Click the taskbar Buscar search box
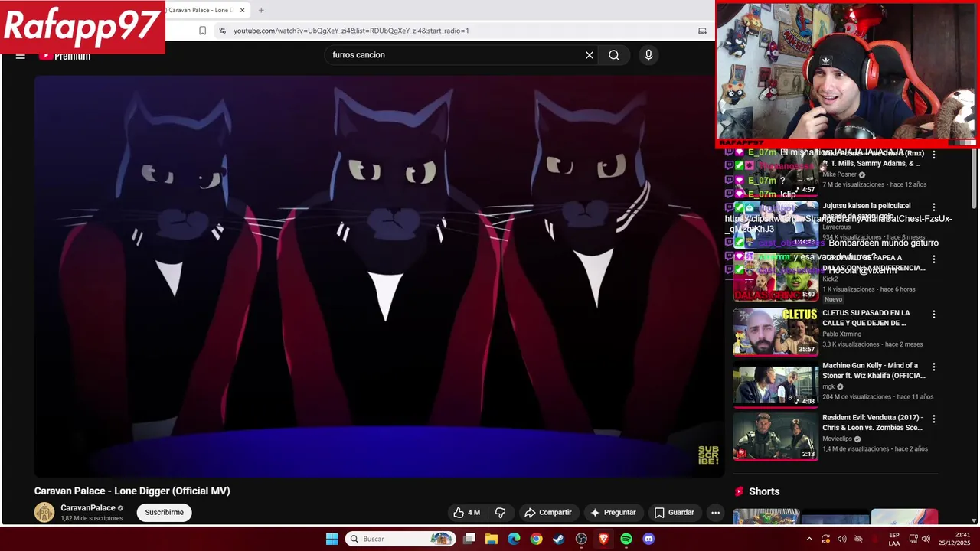This screenshot has width=980, height=551. pos(400,539)
